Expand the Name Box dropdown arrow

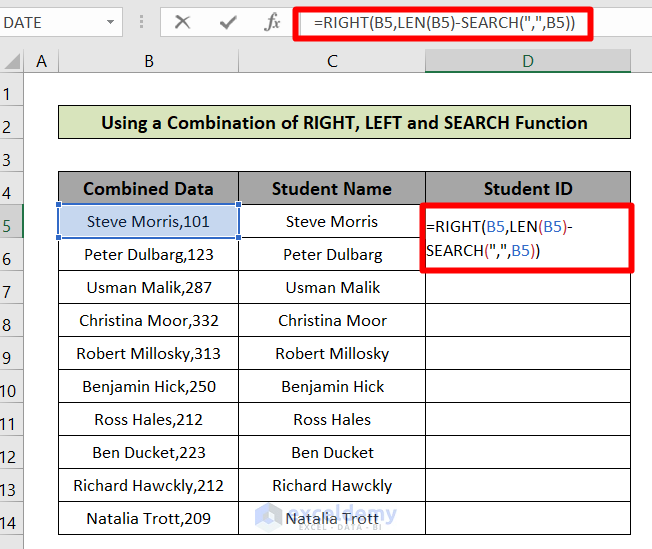pyautogui.click(x=109, y=22)
